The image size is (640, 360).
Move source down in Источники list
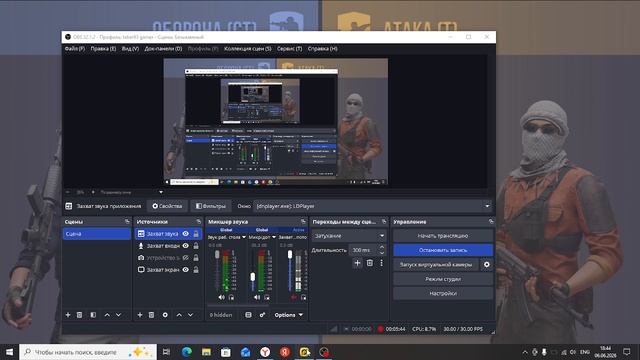pyautogui.click(x=190, y=315)
